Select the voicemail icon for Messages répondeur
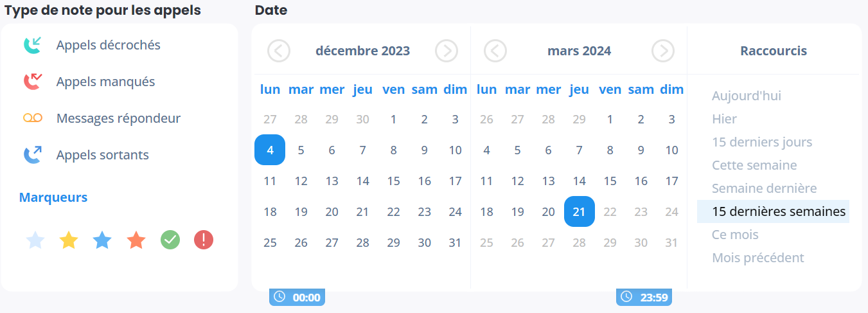868x313 pixels. pos(33,118)
